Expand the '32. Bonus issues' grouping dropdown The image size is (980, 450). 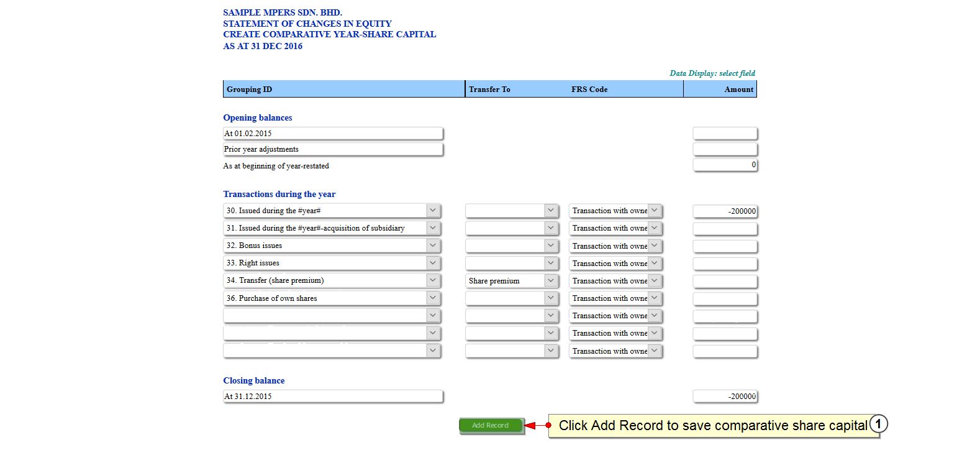(332, 246)
